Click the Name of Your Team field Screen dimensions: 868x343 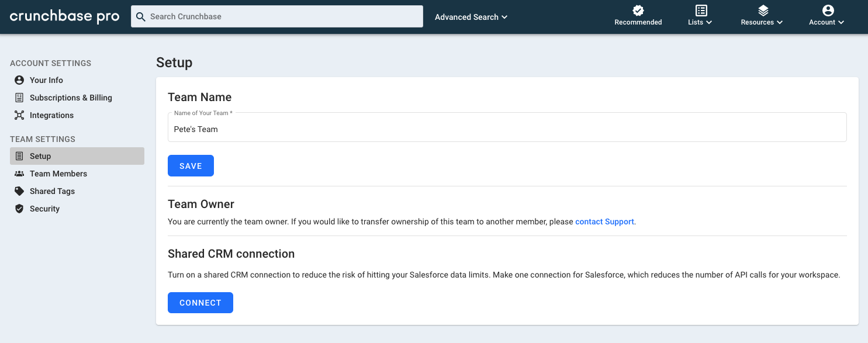pyautogui.click(x=507, y=129)
